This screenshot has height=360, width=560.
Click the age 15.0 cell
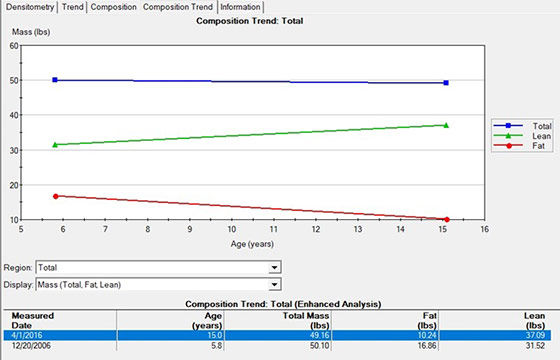215,335
